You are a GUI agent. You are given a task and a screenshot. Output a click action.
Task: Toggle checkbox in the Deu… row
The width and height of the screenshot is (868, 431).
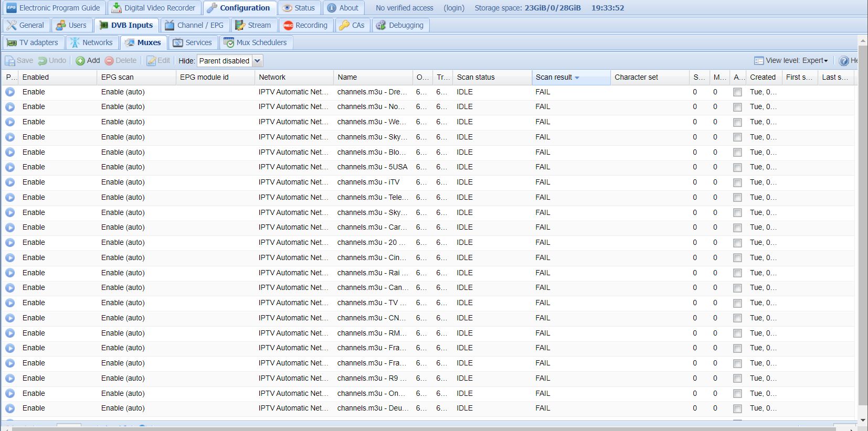point(737,409)
